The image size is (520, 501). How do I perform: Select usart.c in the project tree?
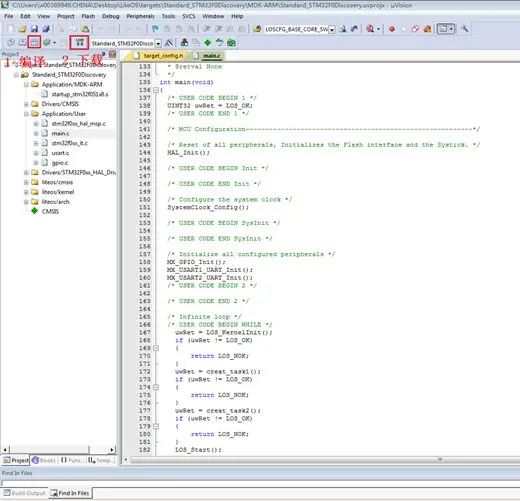click(x=60, y=153)
